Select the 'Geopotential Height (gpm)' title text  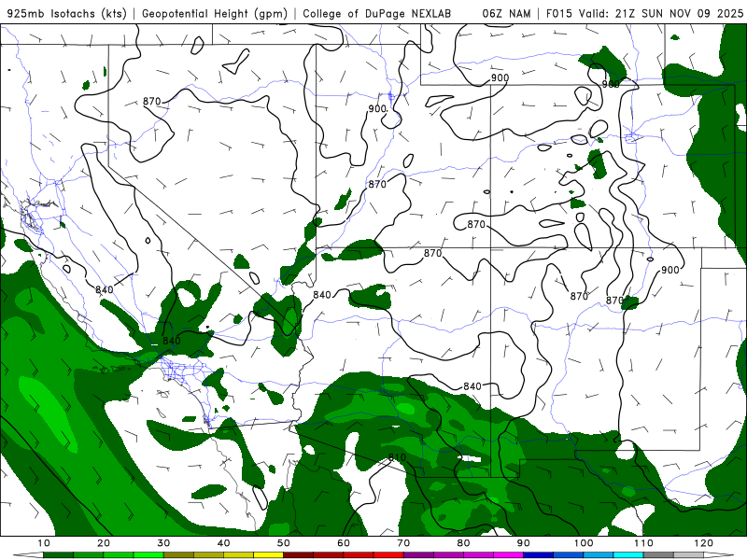point(215,14)
